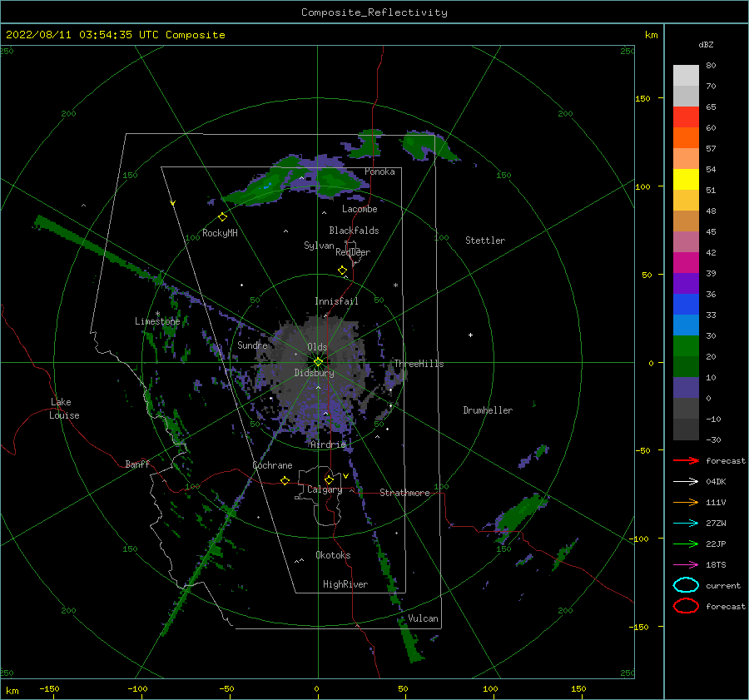Click the 57 value on the dBZ scale
The width and height of the screenshot is (749, 700).
(711, 149)
